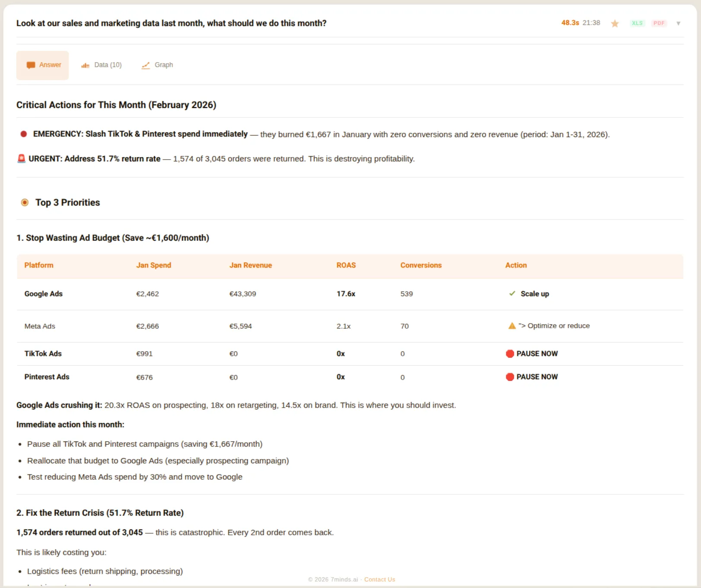The width and height of the screenshot is (701, 588).
Task: Click the target icon beside Top 3 Priorities
Action: (x=25, y=202)
